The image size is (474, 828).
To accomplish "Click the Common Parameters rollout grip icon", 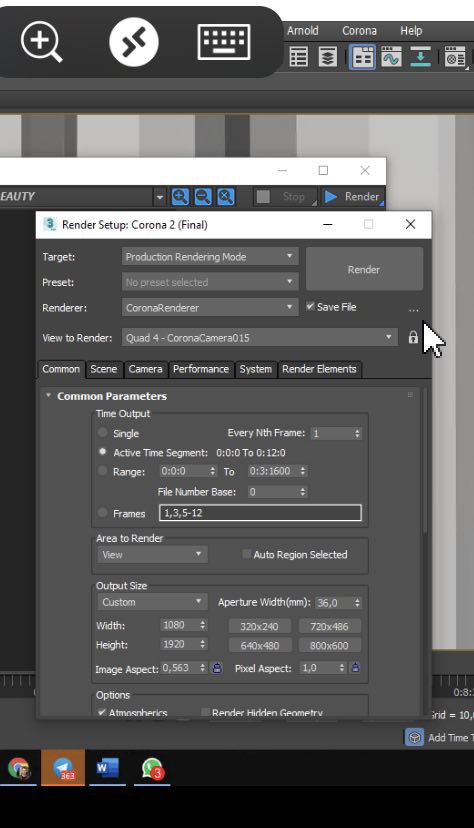I will (410, 395).
